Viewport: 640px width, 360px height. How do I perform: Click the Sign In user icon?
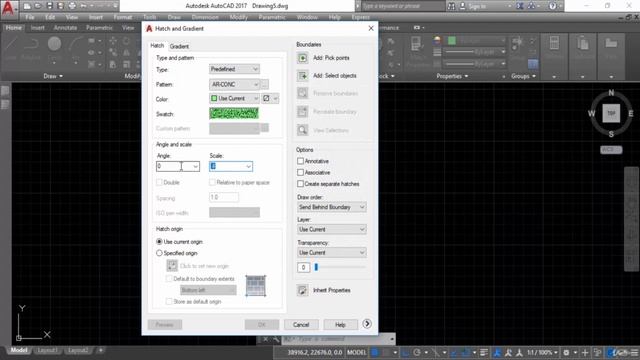click(462, 6)
